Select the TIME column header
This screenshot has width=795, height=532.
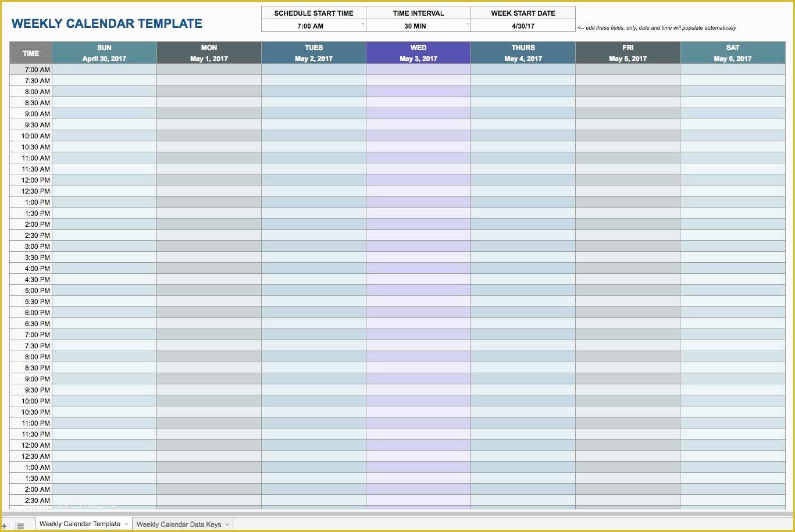pyautogui.click(x=31, y=53)
